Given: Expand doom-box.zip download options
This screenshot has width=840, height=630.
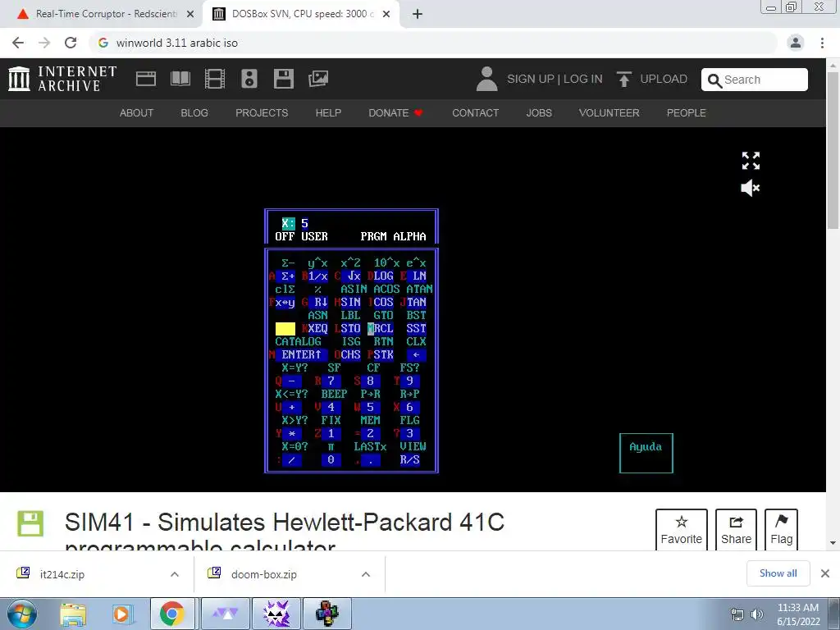Looking at the screenshot, I should (366, 574).
